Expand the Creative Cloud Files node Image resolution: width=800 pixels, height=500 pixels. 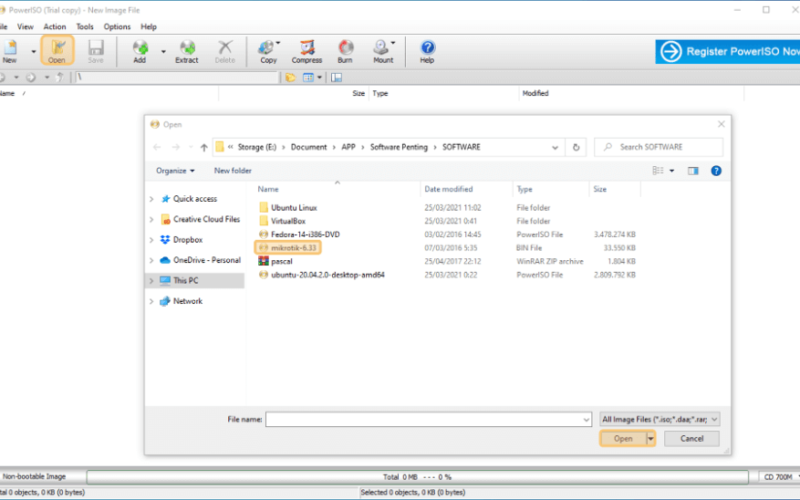pyautogui.click(x=152, y=219)
